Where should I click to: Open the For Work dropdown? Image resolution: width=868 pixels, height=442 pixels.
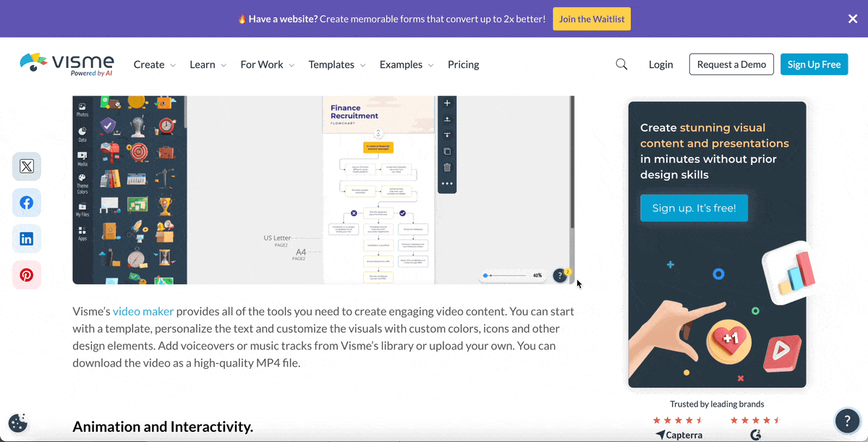click(x=267, y=64)
